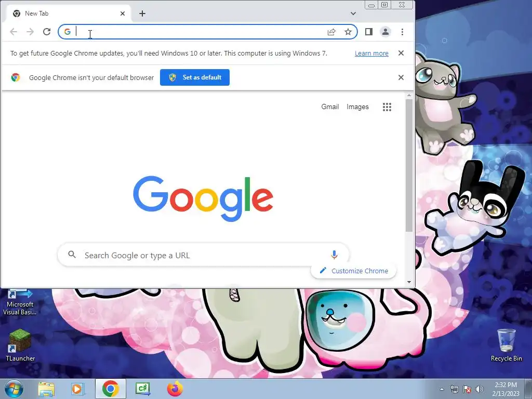Click the Chrome logo in the default browser infobar
The height and width of the screenshot is (399, 532).
click(15, 77)
